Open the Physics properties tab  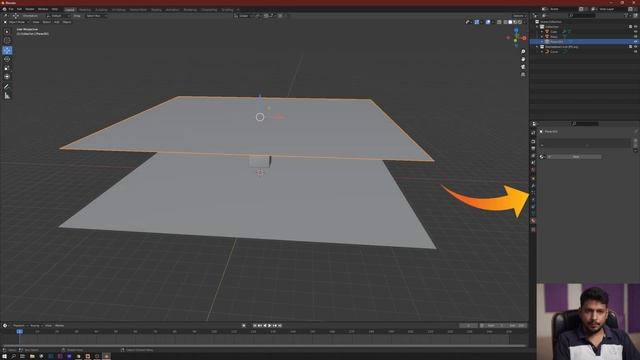coord(533,200)
